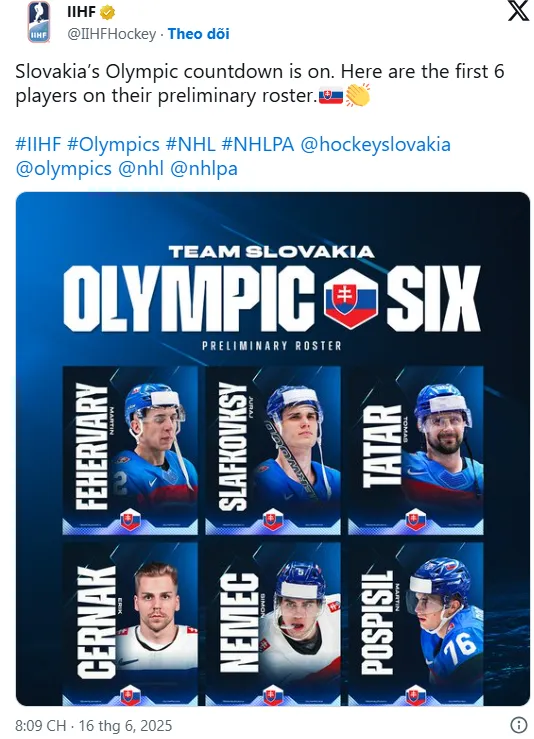Open the Pospisil player card
This screenshot has height=739, width=534.
[416, 624]
